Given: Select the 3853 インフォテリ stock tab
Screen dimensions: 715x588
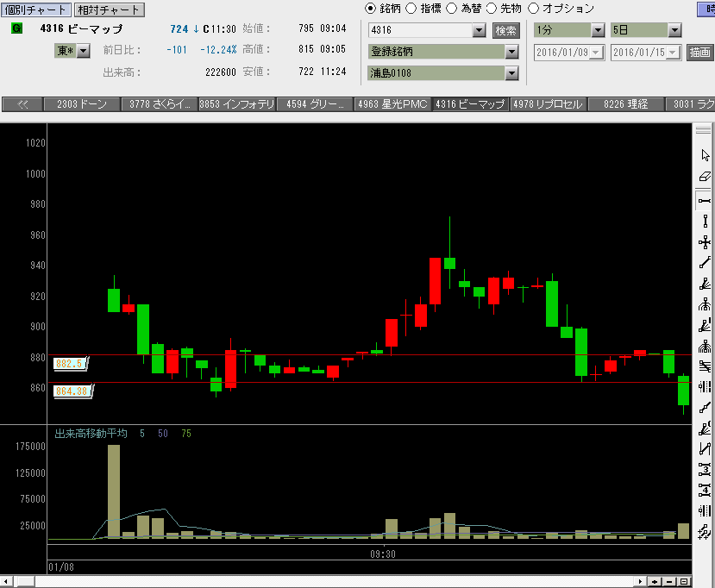Looking at the screenshot, I should (x=237, y=104).
